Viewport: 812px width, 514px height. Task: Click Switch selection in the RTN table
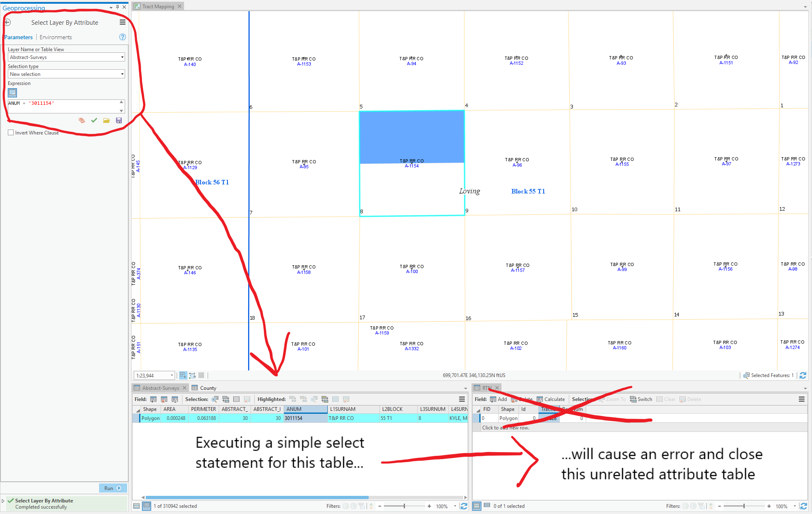(641, 399)
